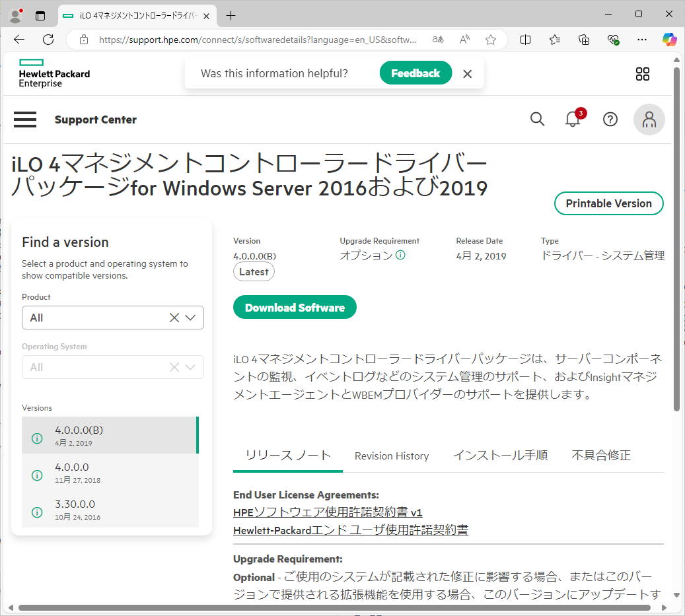
Task: Activate the read aloud icon
Action: pyautogui.click(x=464, y=40)
